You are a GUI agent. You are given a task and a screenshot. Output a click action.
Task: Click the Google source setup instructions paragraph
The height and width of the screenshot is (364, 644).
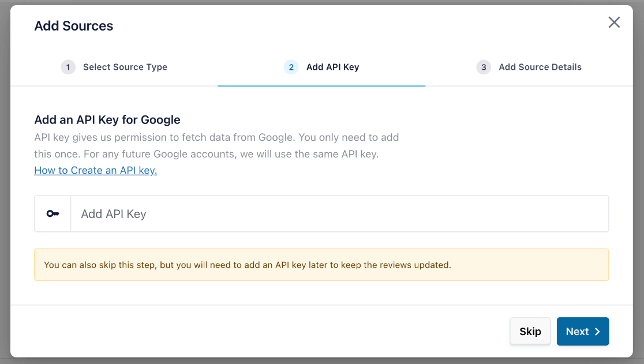pyautogui.click(x=216, y=145)
